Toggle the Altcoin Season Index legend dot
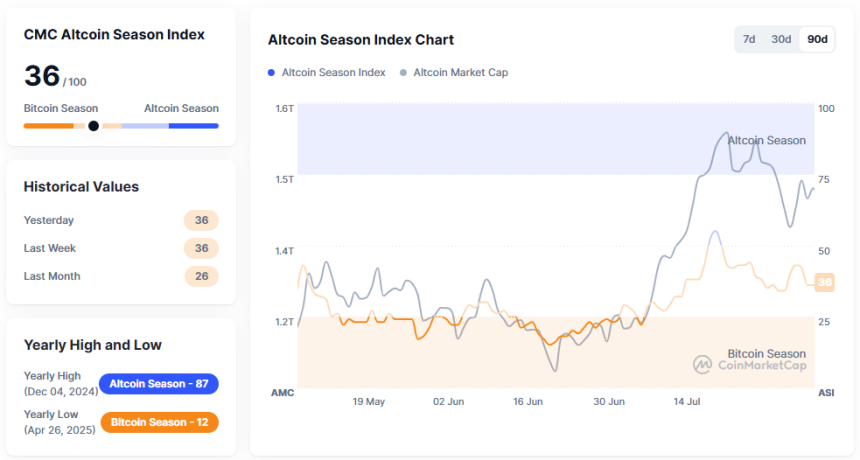The image size is (860, 460). click(271, 73)
